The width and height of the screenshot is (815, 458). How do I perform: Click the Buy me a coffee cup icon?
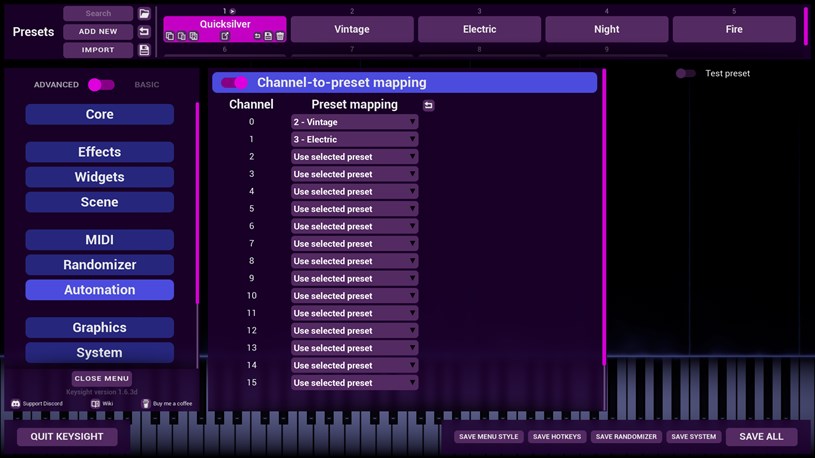coord(146,403)
